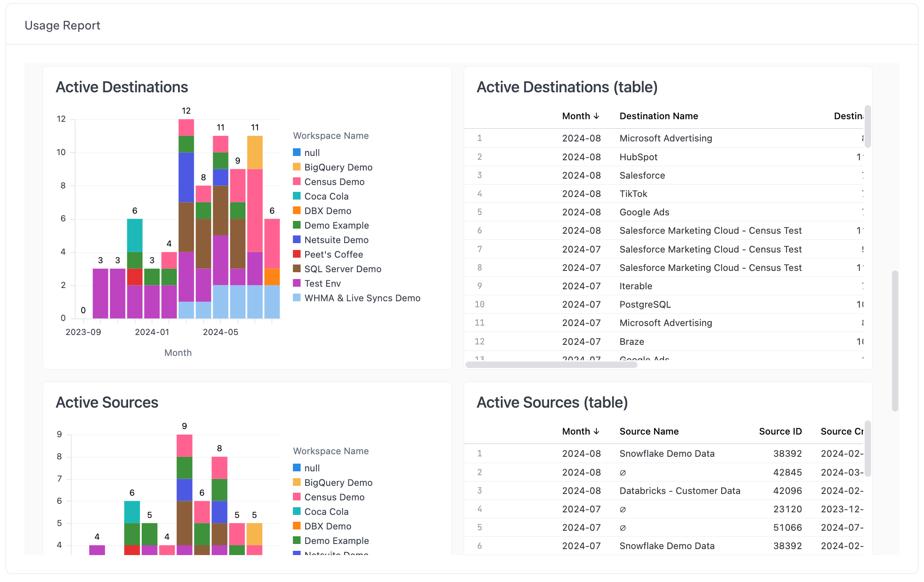Toggle Netsuite Demo legend entry in Active Destinations
The height and width of the screenshot is (582, 924).
336,240
